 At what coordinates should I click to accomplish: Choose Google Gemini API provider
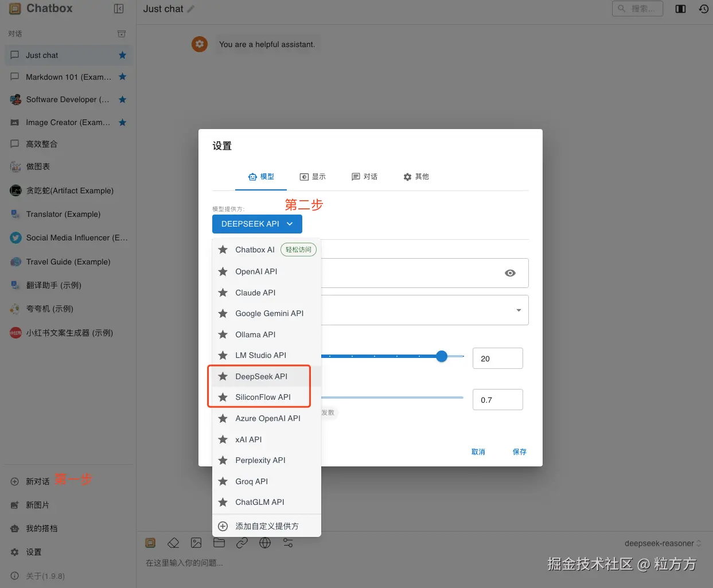267,313
